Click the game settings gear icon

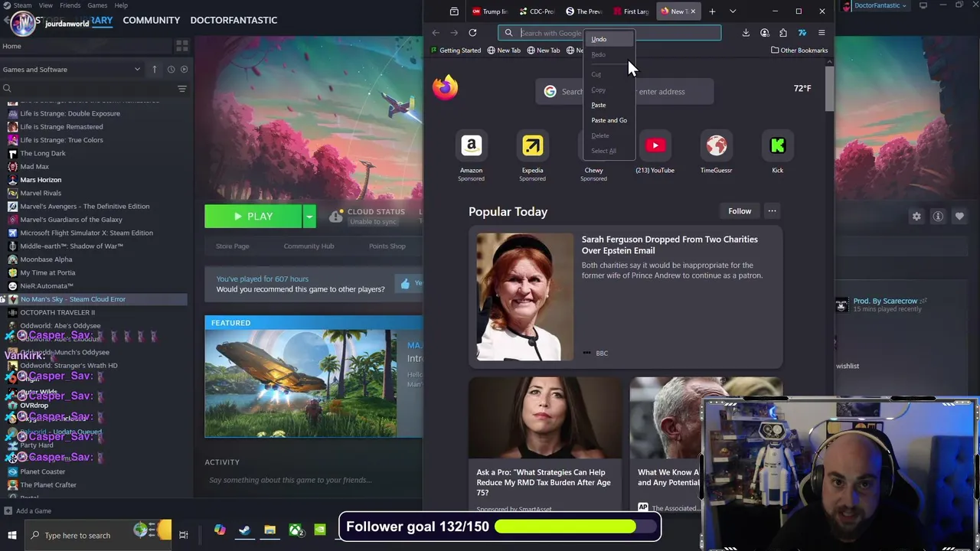916,217
